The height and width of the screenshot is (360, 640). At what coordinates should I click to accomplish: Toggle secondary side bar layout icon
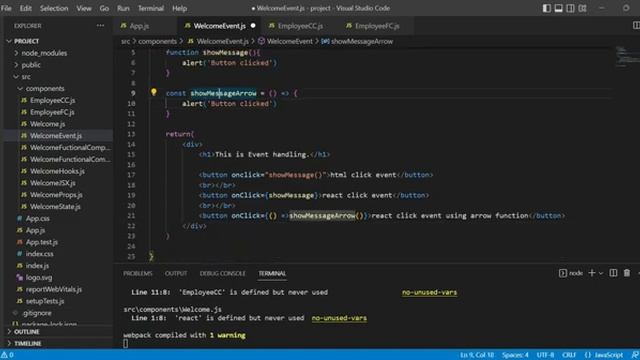click(570, 8)
